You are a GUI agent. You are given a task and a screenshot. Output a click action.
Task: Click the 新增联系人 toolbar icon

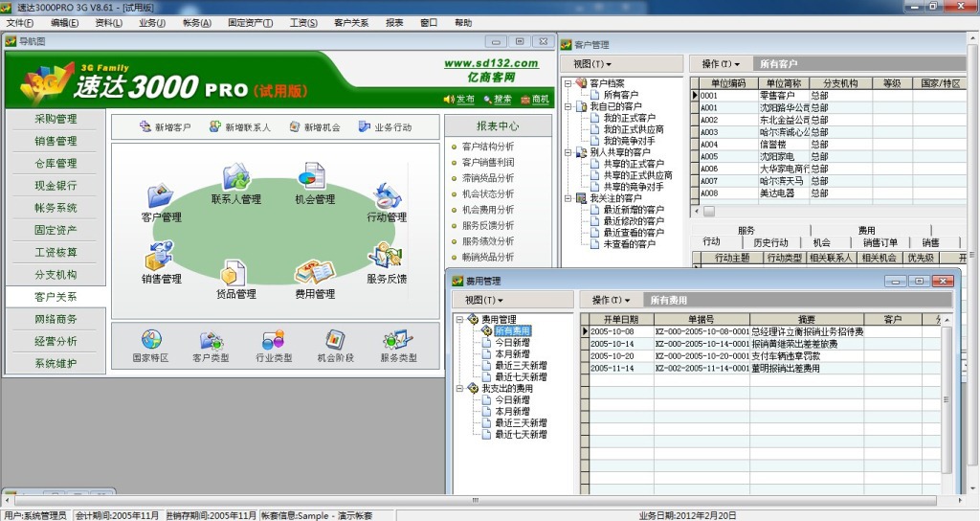coord(215,126)
